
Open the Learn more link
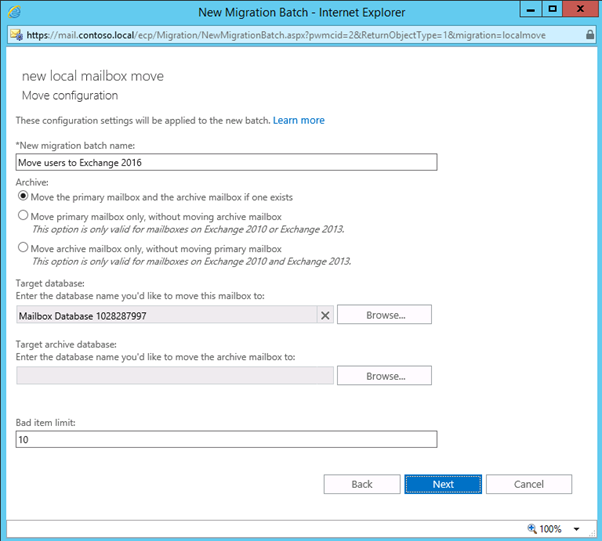click(x=299, y=120)
